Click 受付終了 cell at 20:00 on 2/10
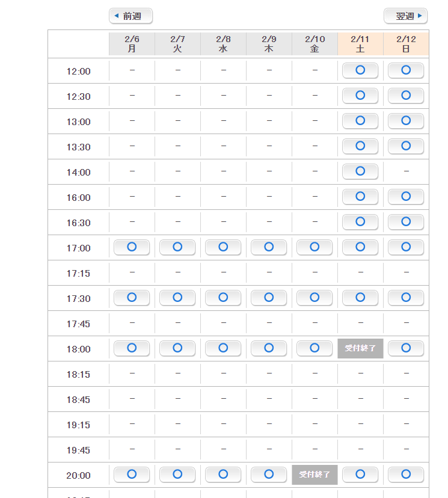The width and height of the screenshot is (448, 498). (315, 475)
